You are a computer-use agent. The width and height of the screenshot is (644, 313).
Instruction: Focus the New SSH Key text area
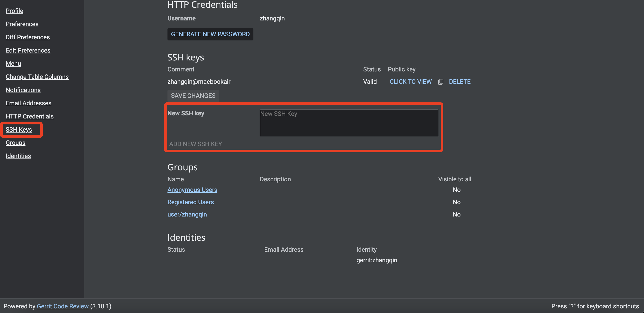[x=349, y=122]
